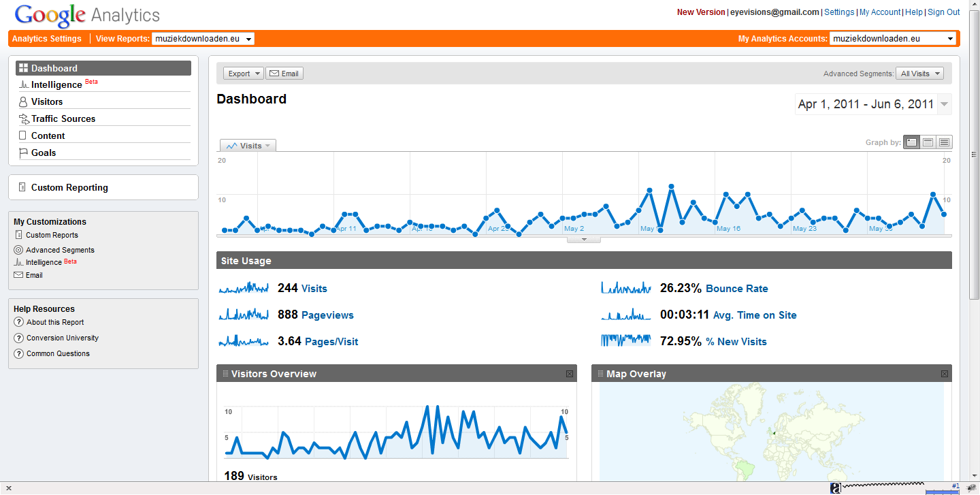The width and height of the screenshot is (980, 495).
Task: Open the My Analytics Accounts dropdown
Action: [893, 39]
